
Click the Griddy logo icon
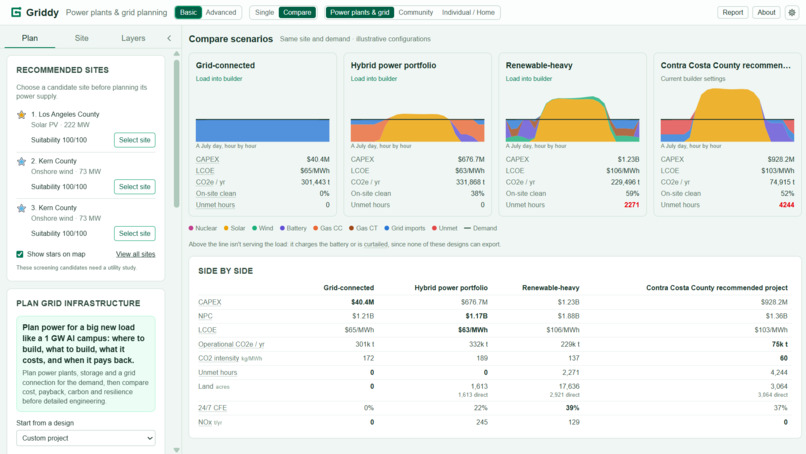coord(16,12)
